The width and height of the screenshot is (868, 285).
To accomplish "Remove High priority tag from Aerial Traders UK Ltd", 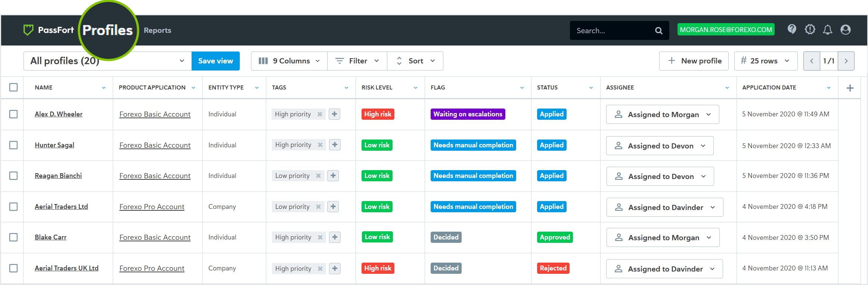I will click(x=320, y=269).
